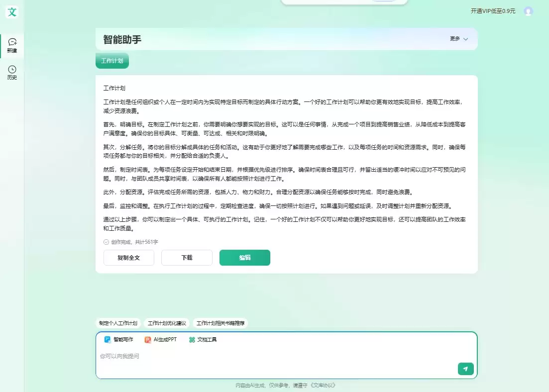Click the 文 app logo icon
Image resolution: width=549 pixels, height=392 pixels.
pos(12,12)
